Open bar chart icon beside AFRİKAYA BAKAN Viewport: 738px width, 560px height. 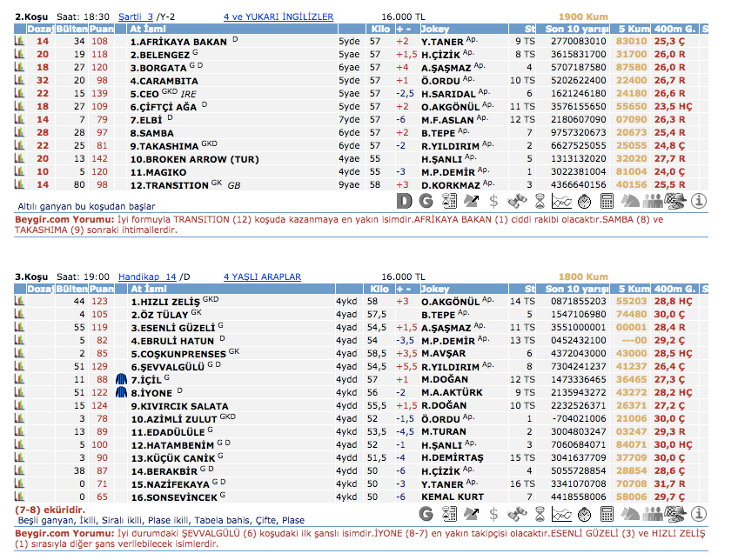[x=19, y=41]
